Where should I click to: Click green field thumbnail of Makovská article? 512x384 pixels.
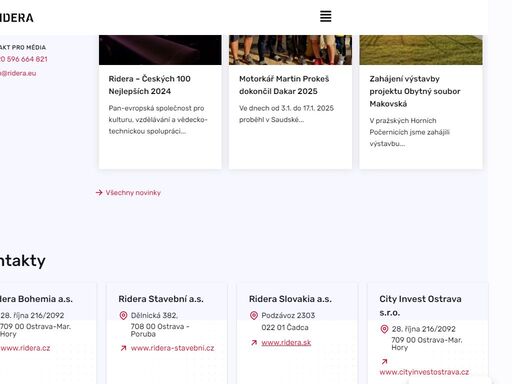(x=421, y=50)
